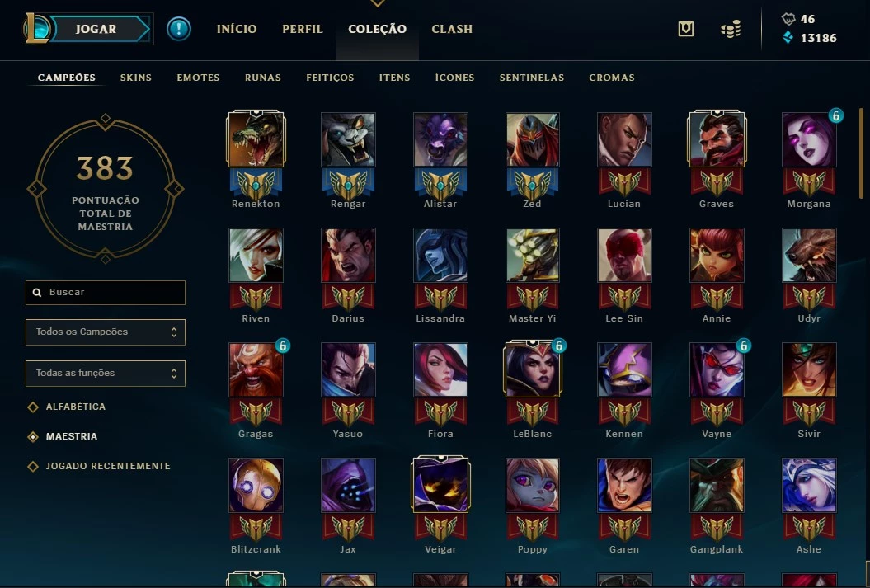The height and width of the screenshot is (588, 870).
Task: Open the Todos os Campeões dropdown
Action: pos(106,332)
